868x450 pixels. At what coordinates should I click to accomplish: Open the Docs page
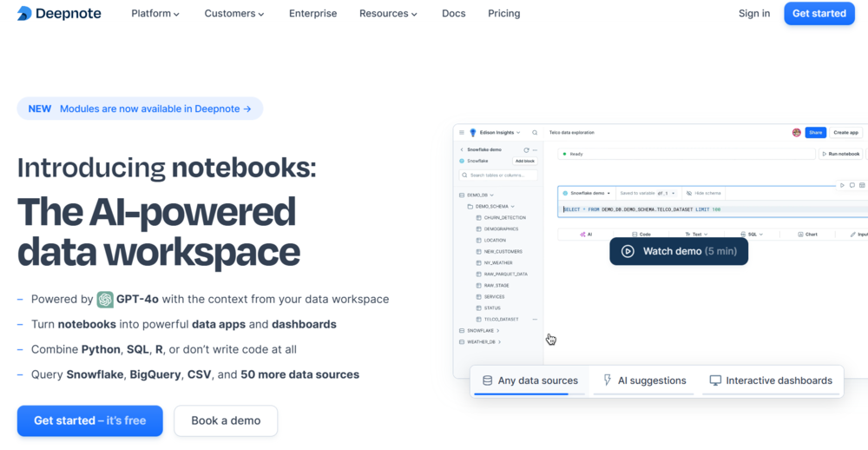click(x=453, y=13)
